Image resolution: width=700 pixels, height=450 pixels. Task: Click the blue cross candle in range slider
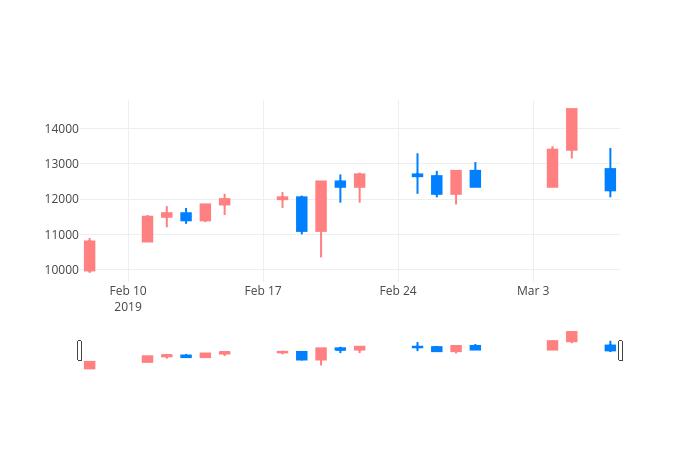pos(417,346)
